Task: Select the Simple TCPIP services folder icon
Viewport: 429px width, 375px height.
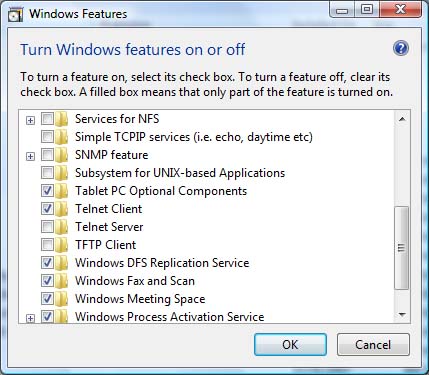Action: click(61, 137)
